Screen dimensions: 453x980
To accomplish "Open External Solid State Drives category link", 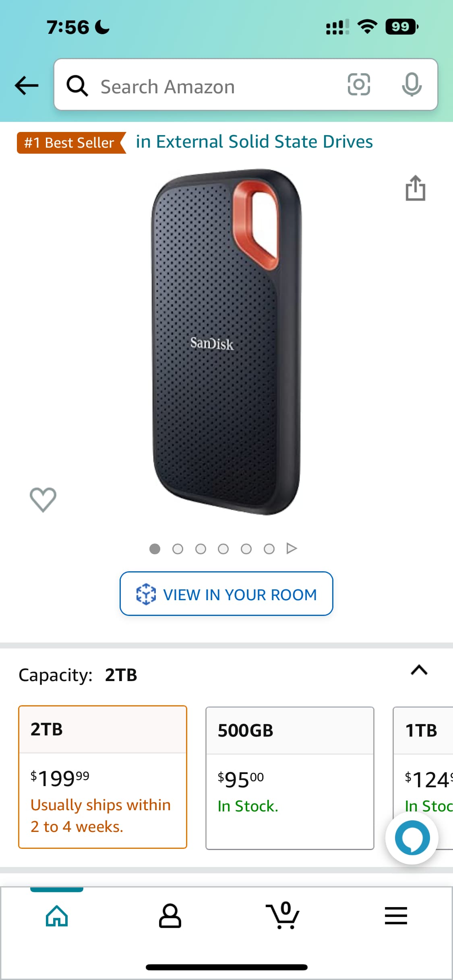I will pyautogui.click(x=254, y=142).
